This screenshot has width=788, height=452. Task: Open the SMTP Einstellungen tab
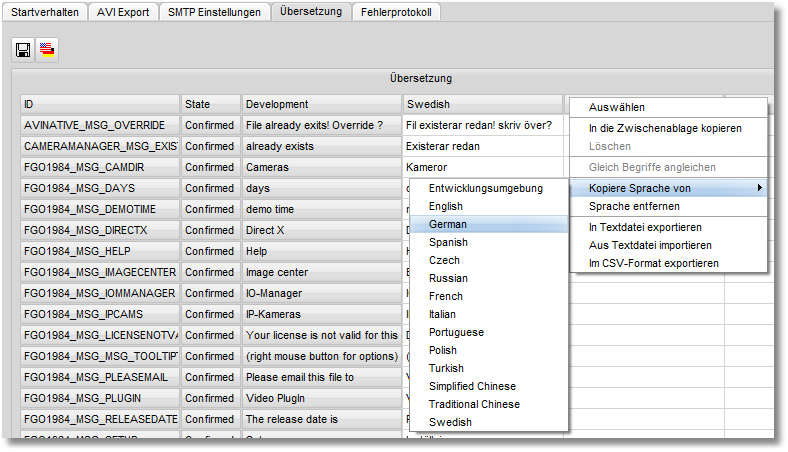(x=213, y=12)
